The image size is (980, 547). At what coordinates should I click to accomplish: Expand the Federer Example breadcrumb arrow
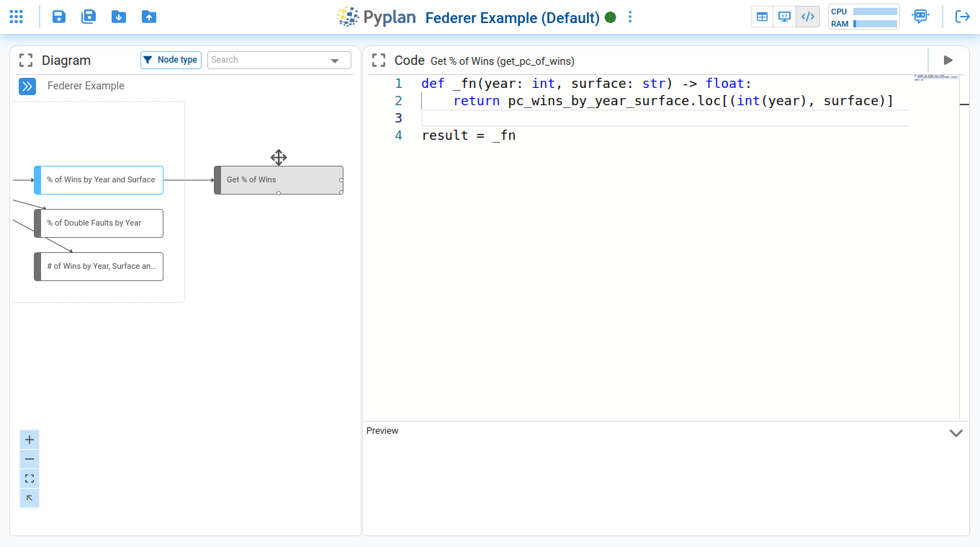(27, 86)
